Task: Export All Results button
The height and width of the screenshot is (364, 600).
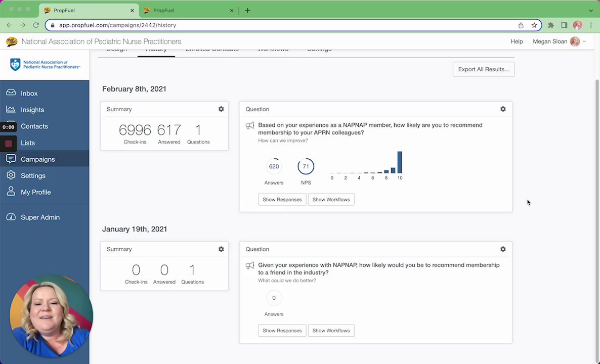Action: 484,69
